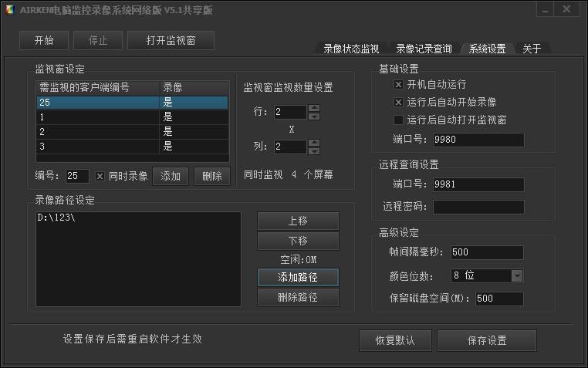Click the 保存设置 save settings button
The width and height of the screenshot is (588, 368).
[x=487, y=341]
